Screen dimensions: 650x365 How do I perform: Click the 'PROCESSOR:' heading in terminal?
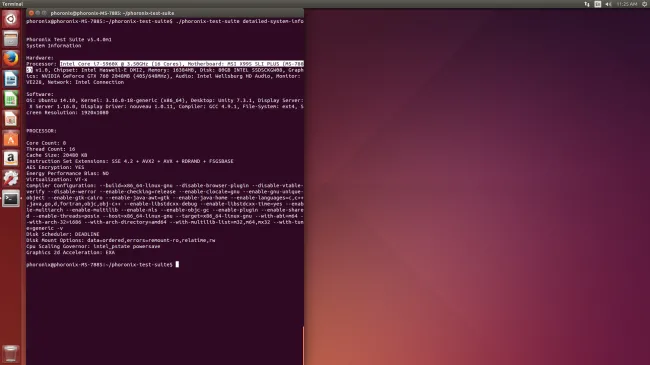click(41, 131)
